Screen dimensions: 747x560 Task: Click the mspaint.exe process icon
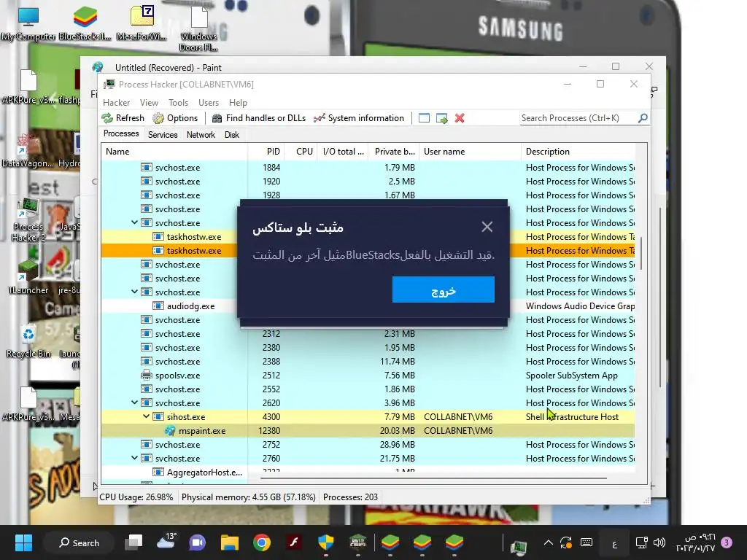[170, 430]
